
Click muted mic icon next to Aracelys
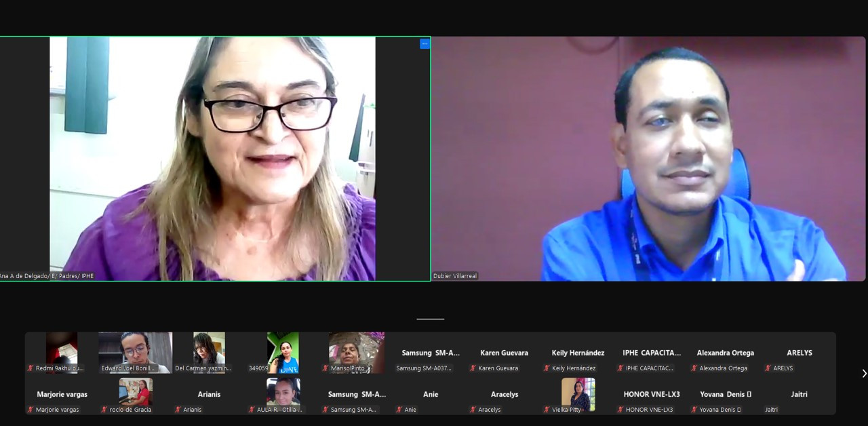473,410
